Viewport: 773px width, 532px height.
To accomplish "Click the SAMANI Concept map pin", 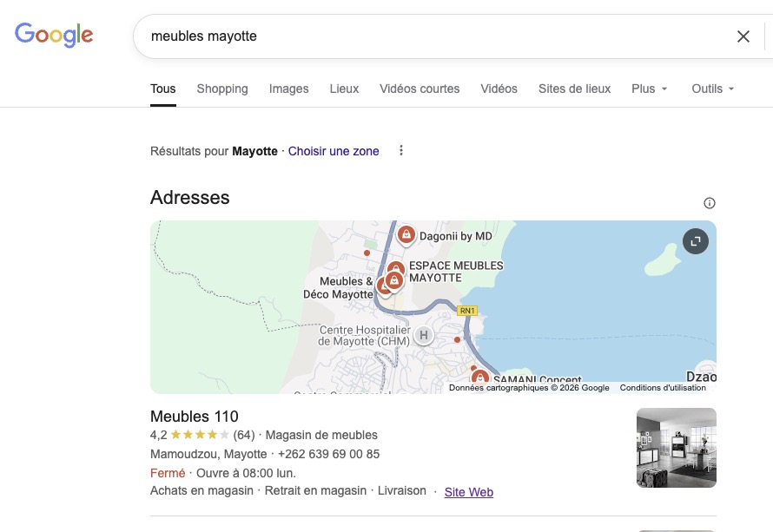I will pos(479,378).
